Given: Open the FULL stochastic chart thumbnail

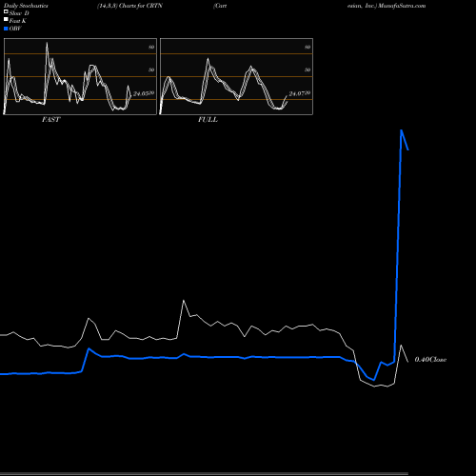Looking at the screenshot, I should (236, 76).
